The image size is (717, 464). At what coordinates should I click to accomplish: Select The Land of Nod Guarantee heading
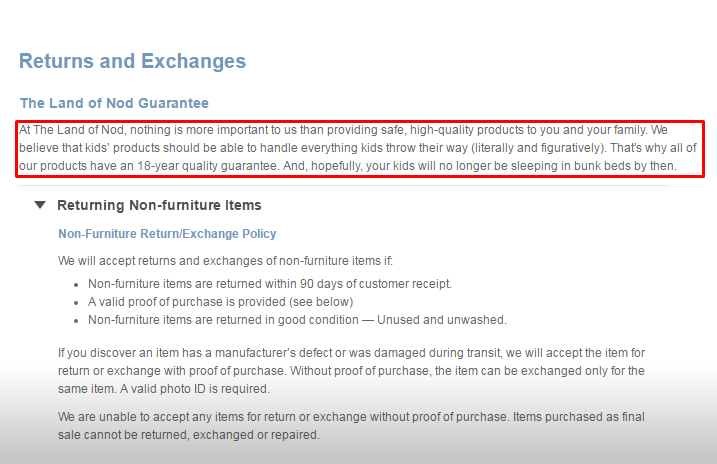114,103
